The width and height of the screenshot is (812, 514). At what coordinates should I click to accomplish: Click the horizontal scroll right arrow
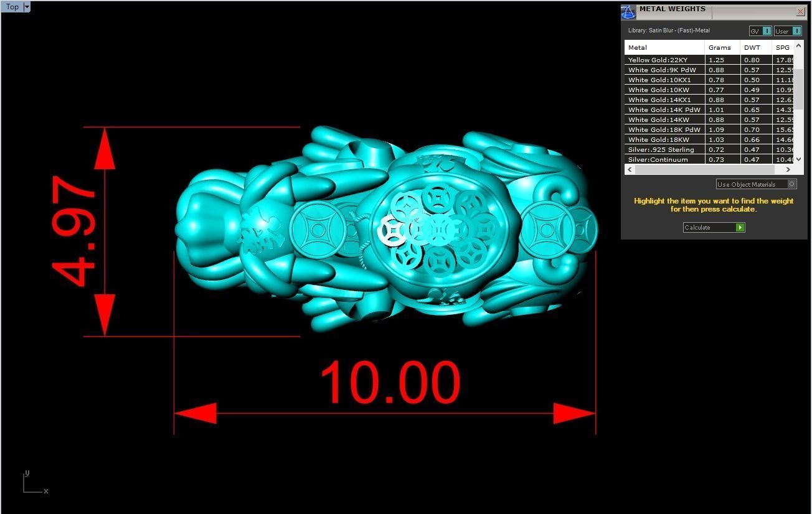[x=788, y=169]
